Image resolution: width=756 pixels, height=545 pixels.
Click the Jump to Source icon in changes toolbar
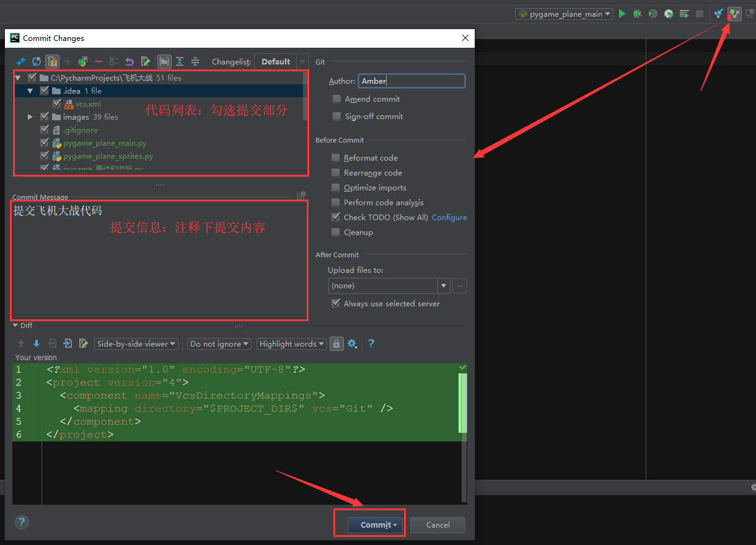pyautogui.click(x=146, y=61)
